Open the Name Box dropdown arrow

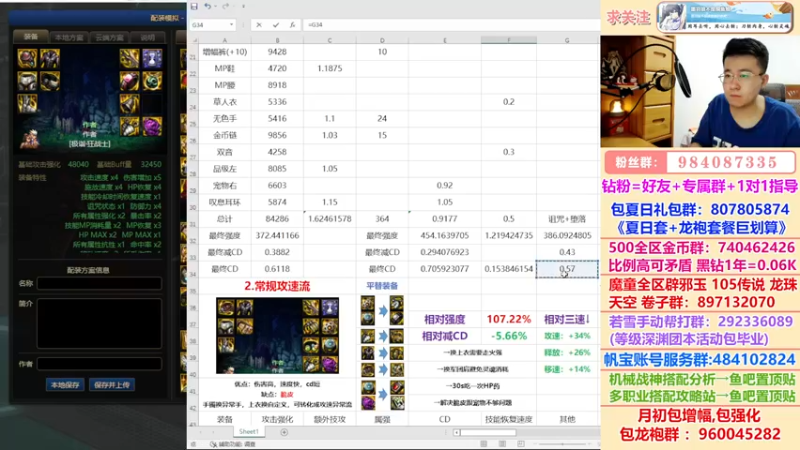tap(231, 24)
